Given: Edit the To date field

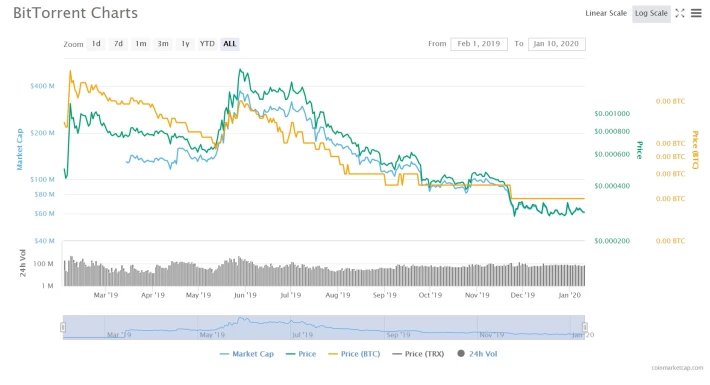Looking at the screenshot, I should [x=556, y=44].
